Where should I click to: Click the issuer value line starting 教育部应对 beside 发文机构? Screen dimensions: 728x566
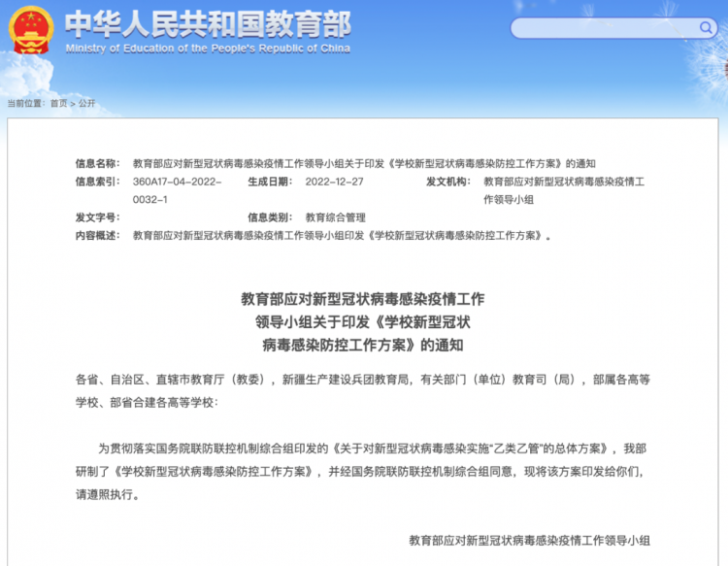564,182
